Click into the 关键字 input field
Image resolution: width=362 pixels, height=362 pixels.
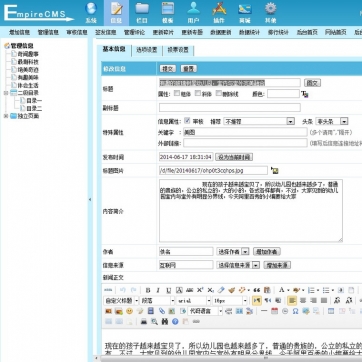click(245, 132)
